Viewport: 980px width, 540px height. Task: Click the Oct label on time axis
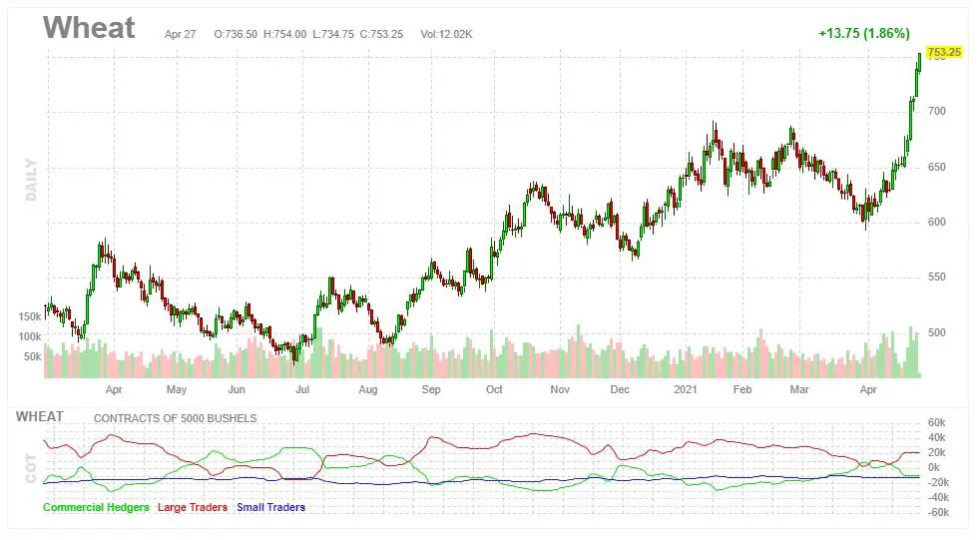pyautogui.click(x=494, y=390)
